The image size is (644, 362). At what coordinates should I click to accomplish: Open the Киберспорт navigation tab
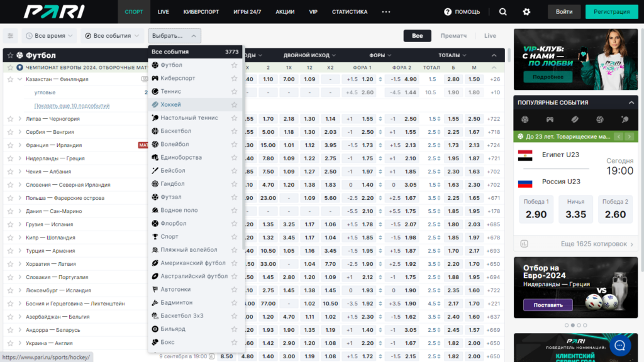[201, 12]
